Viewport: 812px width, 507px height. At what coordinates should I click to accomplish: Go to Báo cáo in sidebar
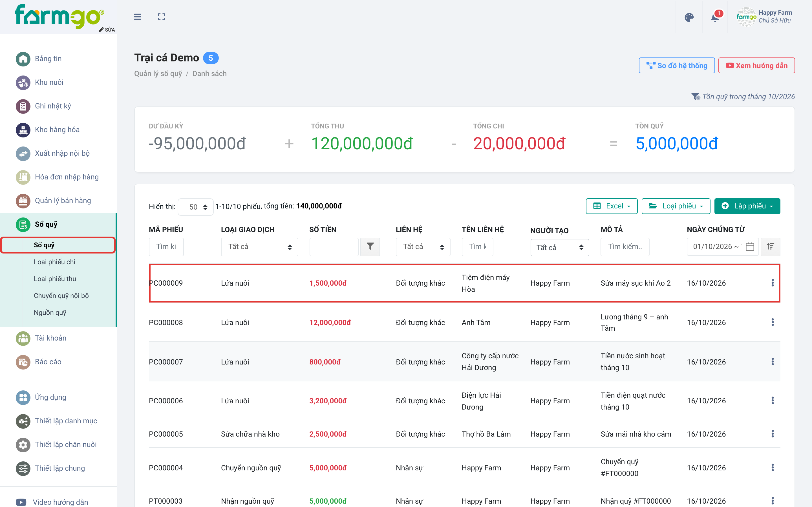tap(48, 362)
